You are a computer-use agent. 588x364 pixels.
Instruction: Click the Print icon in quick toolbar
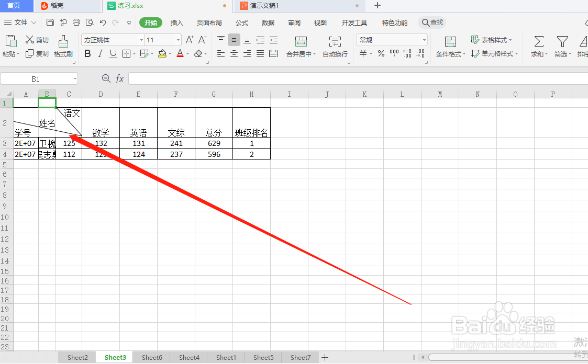76,22
